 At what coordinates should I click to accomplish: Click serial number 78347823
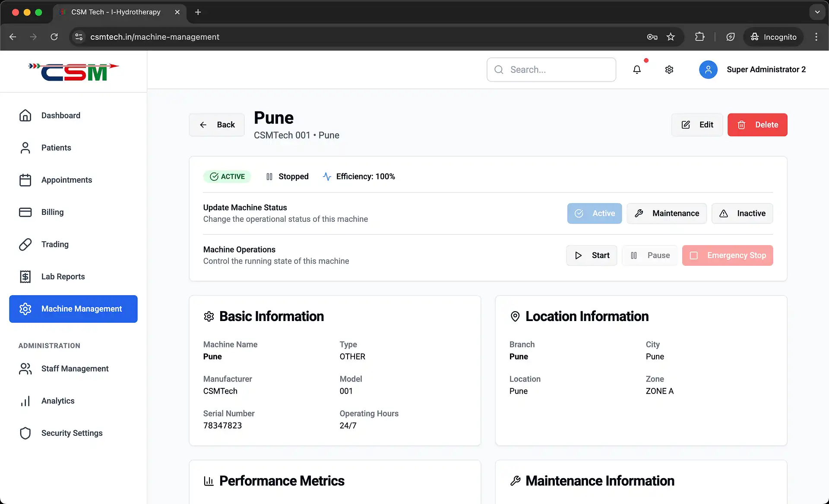(x=222, y=425)
